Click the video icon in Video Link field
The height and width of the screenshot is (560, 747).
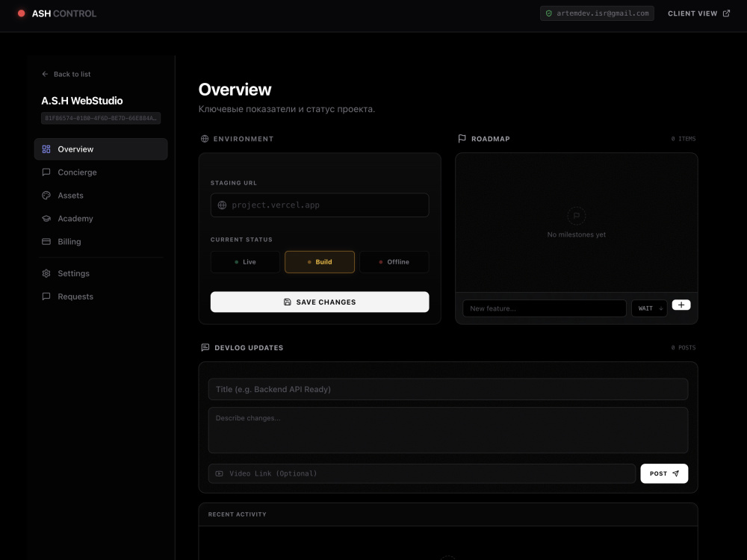click(x=219, y=473)
